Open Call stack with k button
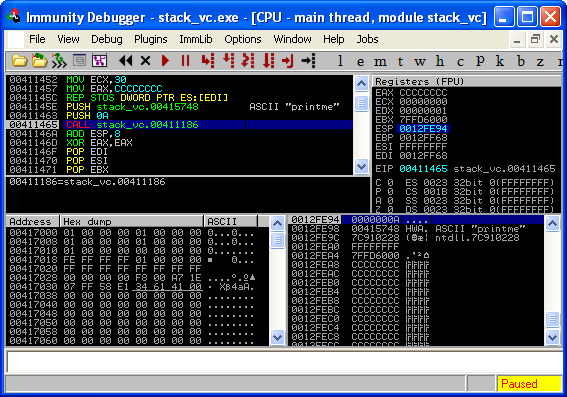Image resolution: width=567 pixels, height=397 pixels. tap(500, 61)
